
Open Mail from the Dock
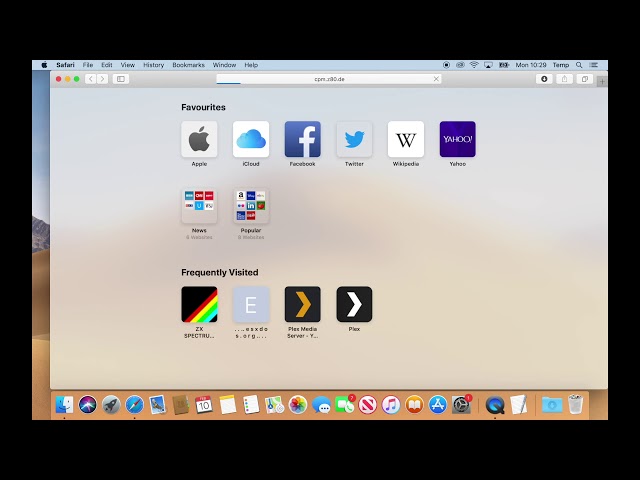tap(158, 405)
